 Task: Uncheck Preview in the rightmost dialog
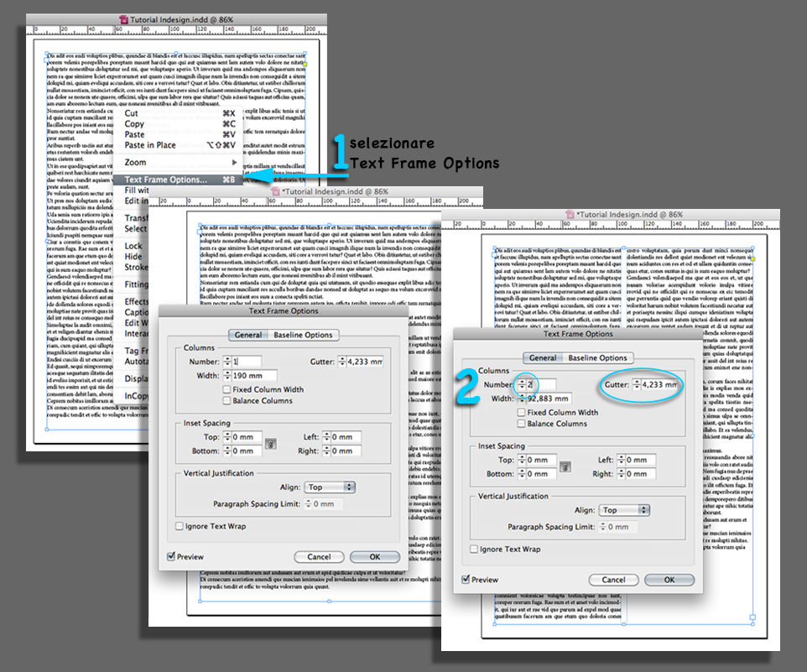467,579
